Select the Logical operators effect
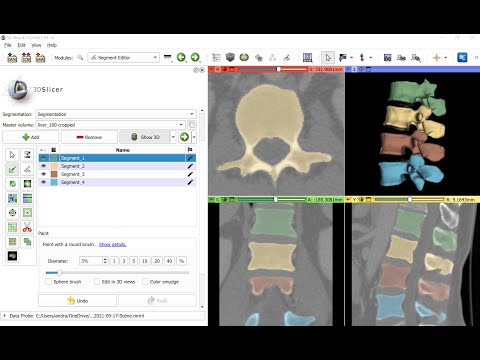Viewport: 480px width, 360px height. pos(27,242)
